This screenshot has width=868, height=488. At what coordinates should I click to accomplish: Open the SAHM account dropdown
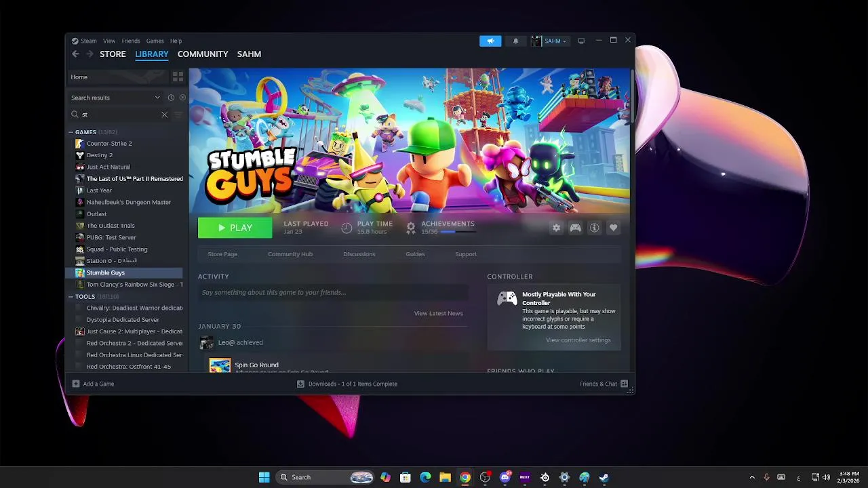549,41
